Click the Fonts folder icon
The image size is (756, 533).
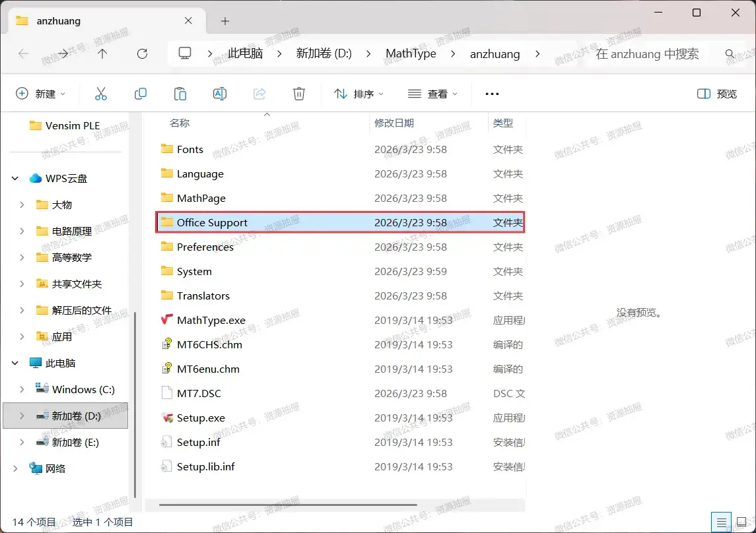point(167,149)
